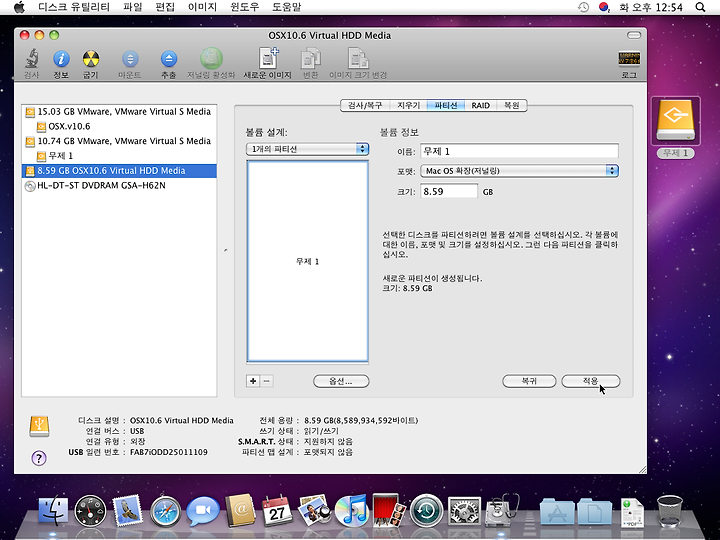Open Photo Booth from the Dock
The width and height of the screenshot is (720, 540).
389,511
